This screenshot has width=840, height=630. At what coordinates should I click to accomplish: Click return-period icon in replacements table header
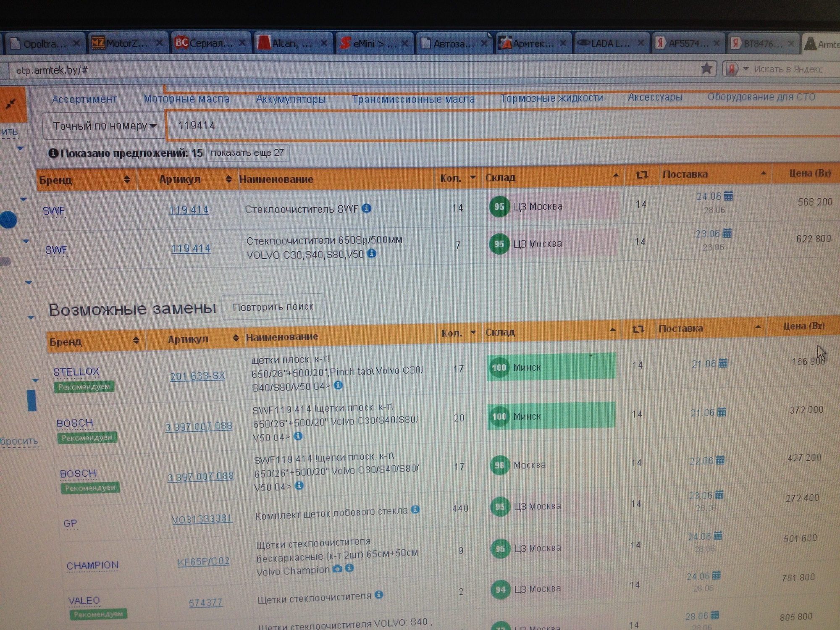(x=638, y=329)
